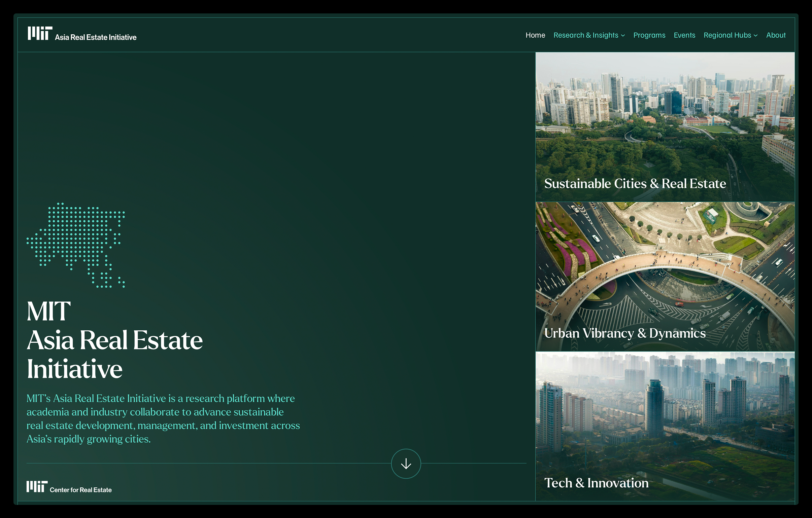Expand the Research & Insights chevron
Viewport: 812px width, 518px height.
[x=623, y=36]
